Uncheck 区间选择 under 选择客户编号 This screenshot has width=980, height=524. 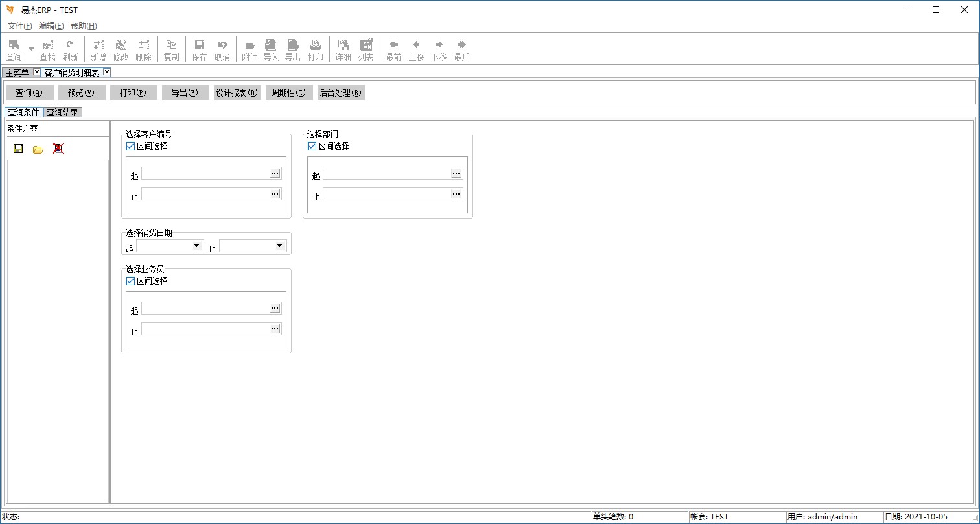130,147
